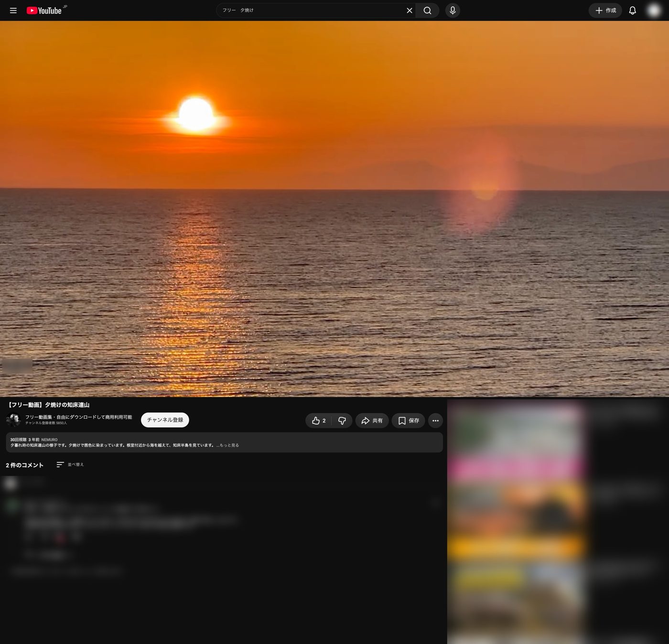Click the sunset video player
Screen dimensions: 669x644
coord(334,209)
